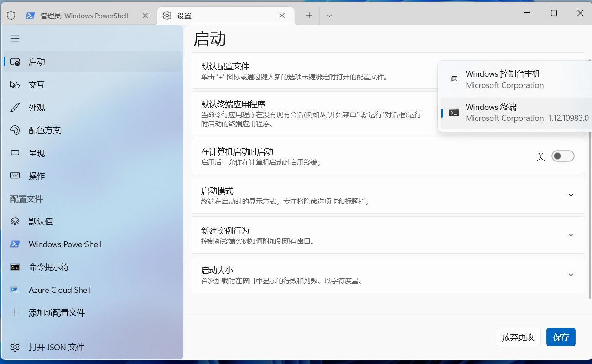This screenshot has width=592, height=364.
Task: Click the plus icon beside 添加新配置文件
Action: tap(15, 312)
